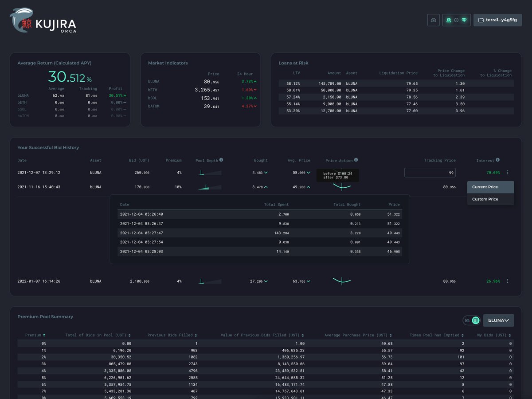The height and width of the screenshot is (399, 532).
Task: Click the Pool Depth info icon
Action: coord(221,160)
